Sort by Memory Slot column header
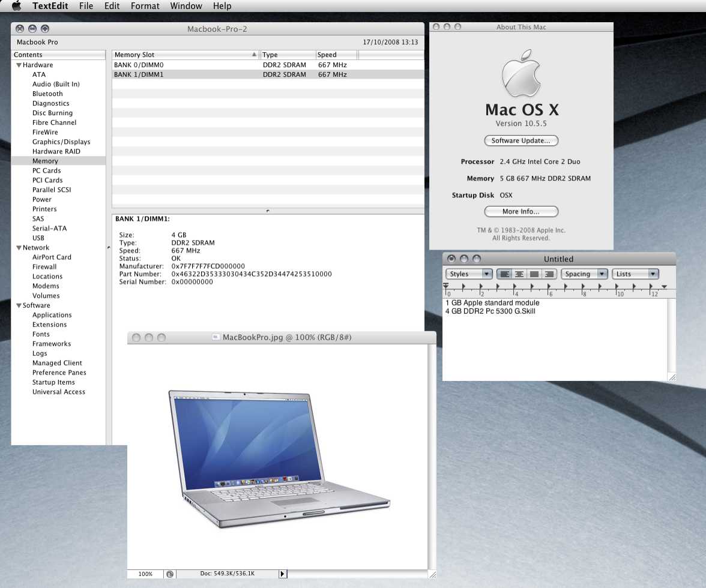Viewport: 706px width, 588px height. pyautogui.click(x=186, y=55)
